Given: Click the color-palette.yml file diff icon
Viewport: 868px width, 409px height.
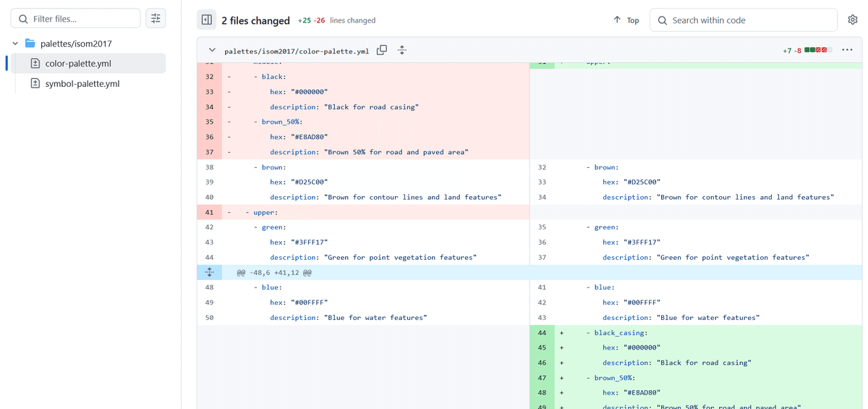Looking at the screenshot, I should [35, 64].
